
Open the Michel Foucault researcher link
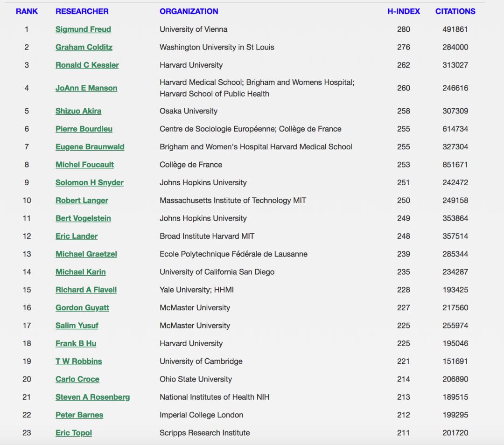(x=84, y=165)
